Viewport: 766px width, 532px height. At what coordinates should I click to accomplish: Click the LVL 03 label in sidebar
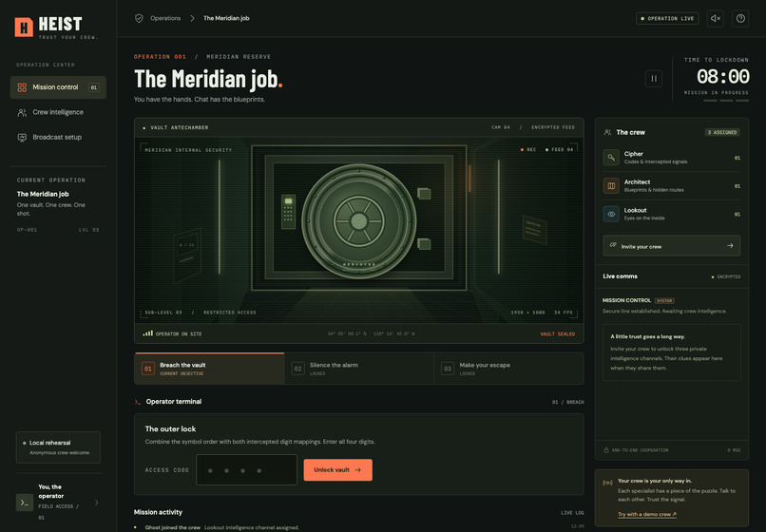click(x=89, y=230)
